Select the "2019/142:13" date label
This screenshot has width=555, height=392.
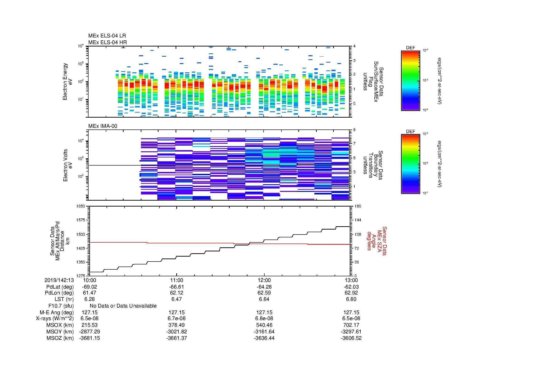[x=59, y=280]
